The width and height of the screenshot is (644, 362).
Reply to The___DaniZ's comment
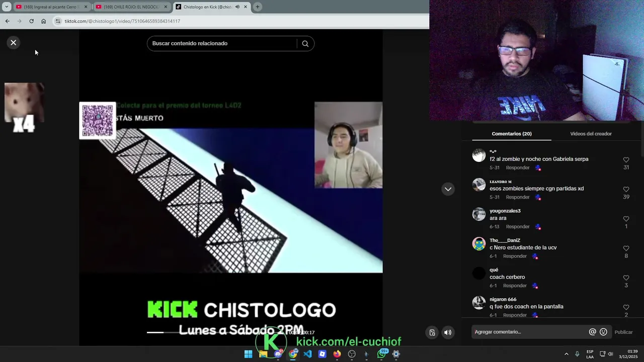(x=515, y=256)
